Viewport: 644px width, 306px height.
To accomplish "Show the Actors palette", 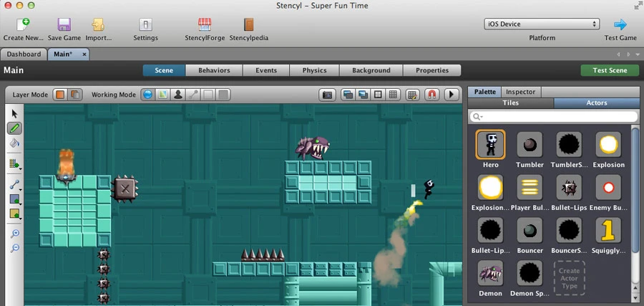I will coord(596,102).
